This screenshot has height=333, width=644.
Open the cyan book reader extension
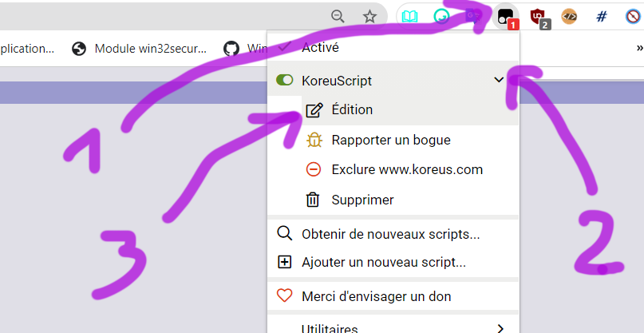coord(409,17)
